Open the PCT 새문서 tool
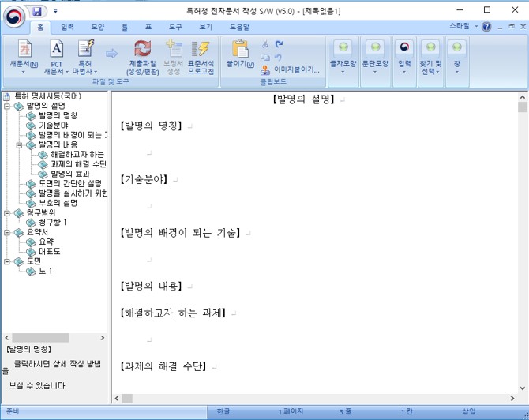Screen dimensions: 529x420 click(56, 56)
